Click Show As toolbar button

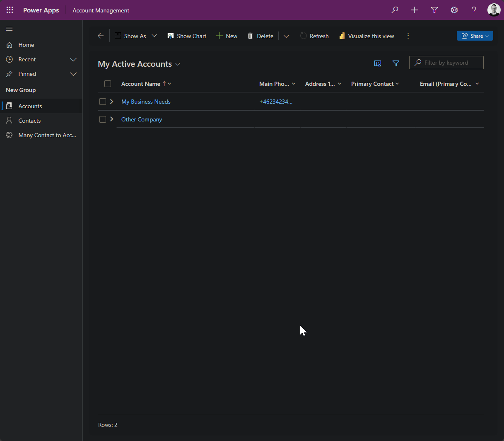pos(130,36)
